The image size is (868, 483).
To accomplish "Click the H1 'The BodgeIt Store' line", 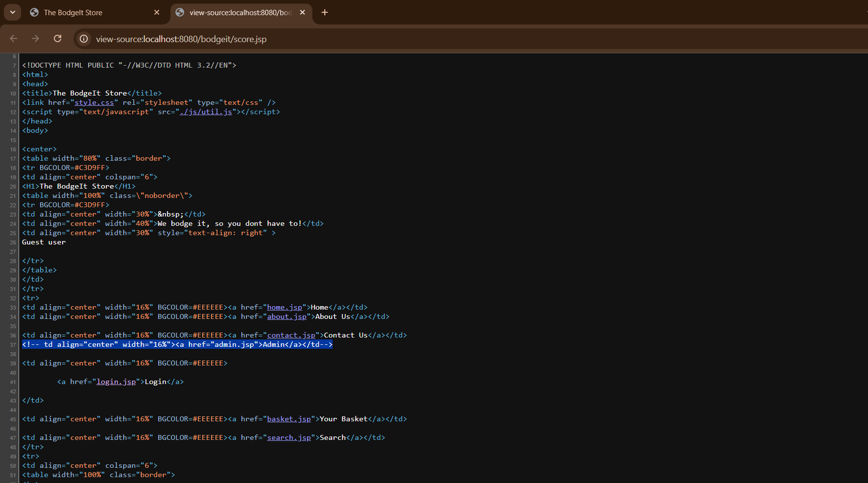I will [79, 186].
